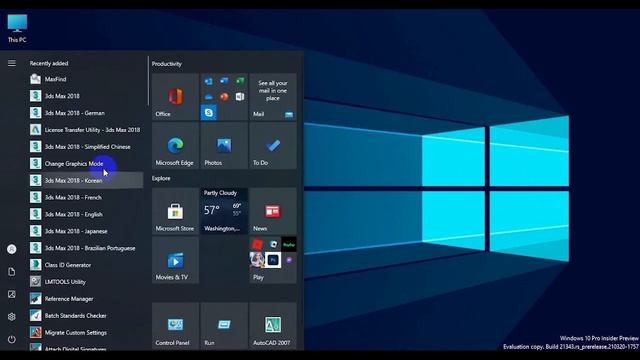This screenshot has height=360, width=640.
Task: Open License Transfer Utility - 3ds Max 2018
Action: [x=86, y=130]
